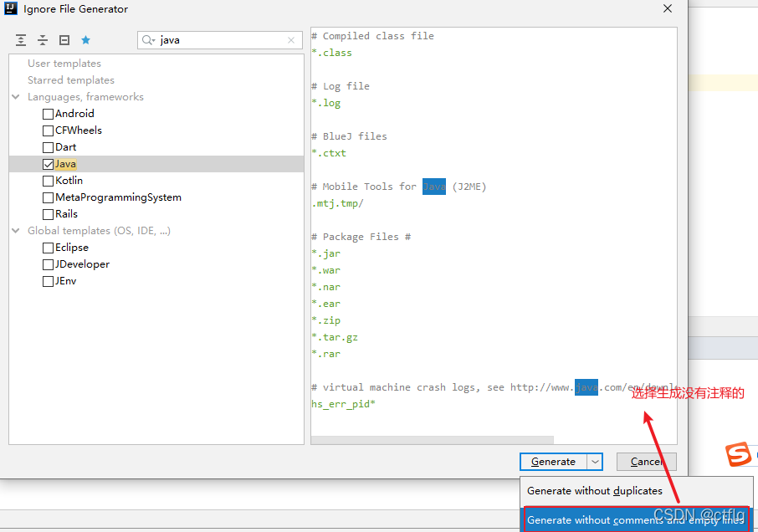758x532 pixels.
Task: Click the '*.tar.gz' line in preview
Action: (x=335, y=337)
